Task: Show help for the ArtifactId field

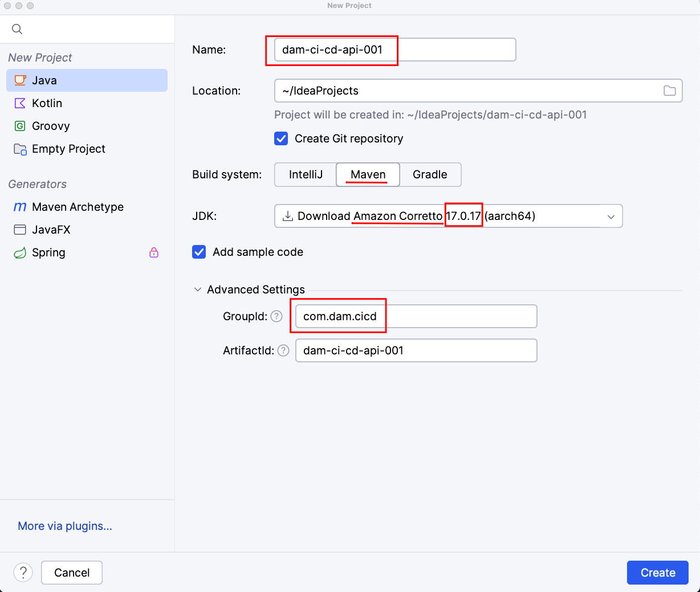Action: coord(283,350)
